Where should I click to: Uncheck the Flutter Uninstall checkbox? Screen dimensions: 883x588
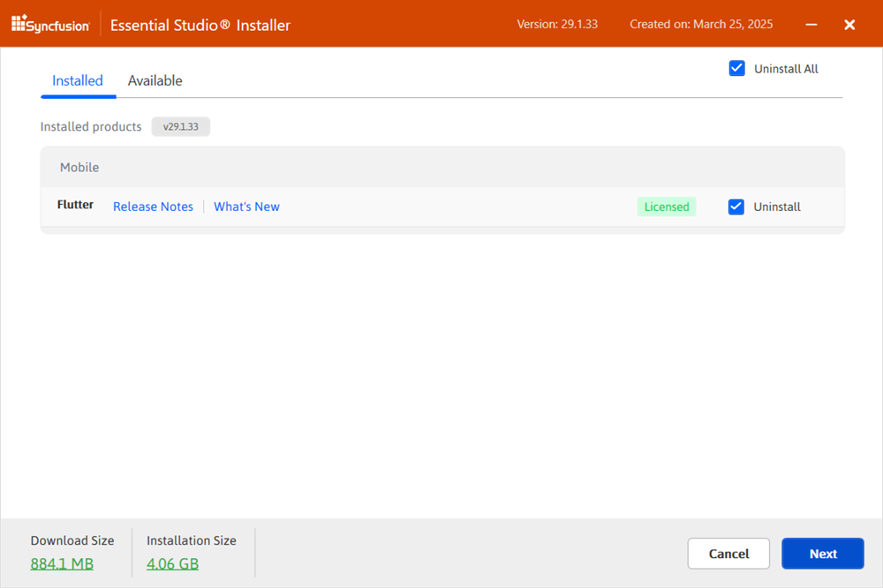(x=736, y=207)
